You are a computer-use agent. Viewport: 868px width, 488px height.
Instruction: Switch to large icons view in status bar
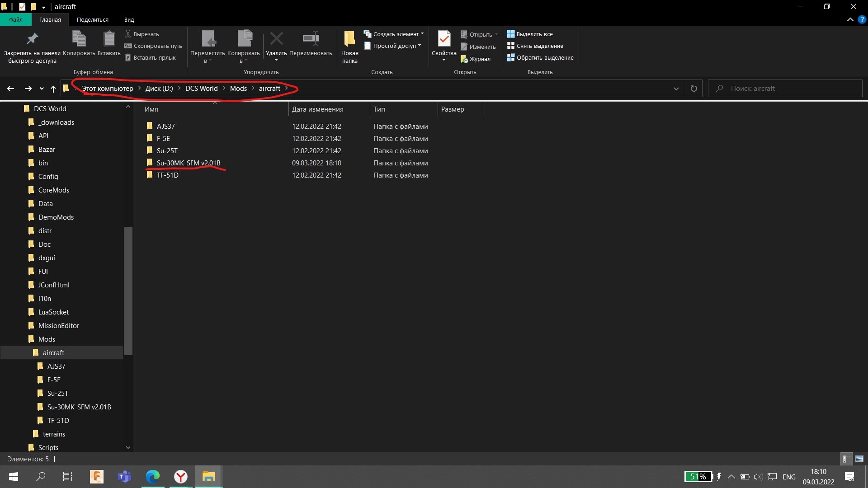click(x=859, y=459)
